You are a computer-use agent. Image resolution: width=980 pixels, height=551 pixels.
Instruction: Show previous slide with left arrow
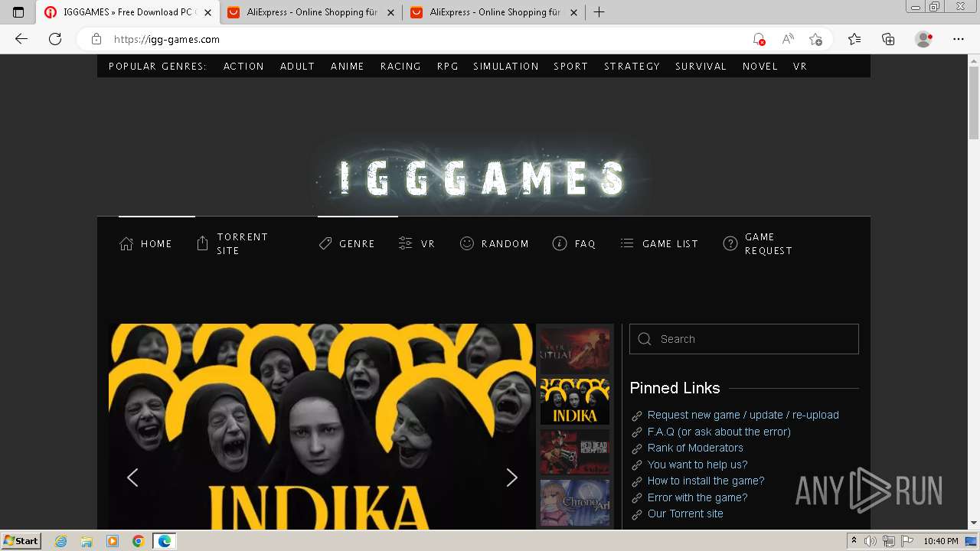click(132, 478)
